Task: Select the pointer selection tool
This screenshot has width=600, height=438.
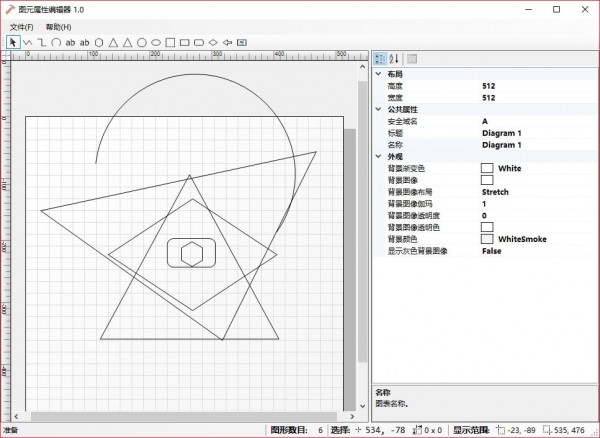Action: point(13,42)
